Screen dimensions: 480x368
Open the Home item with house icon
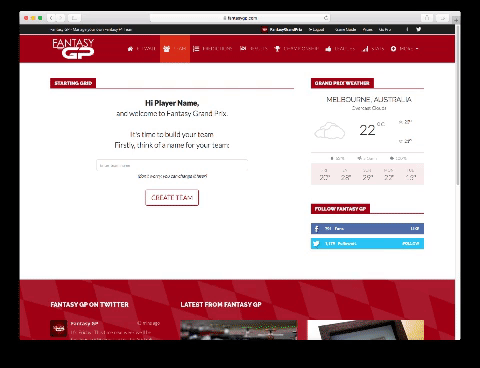[141, 49]
